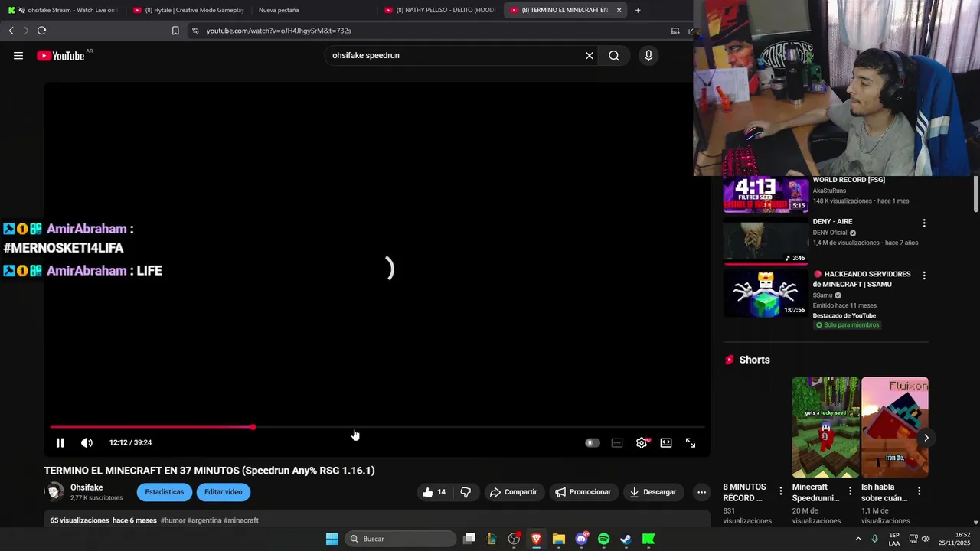
Task: Open OBS Studio from taskbar
Action: (x=514, y=539)
